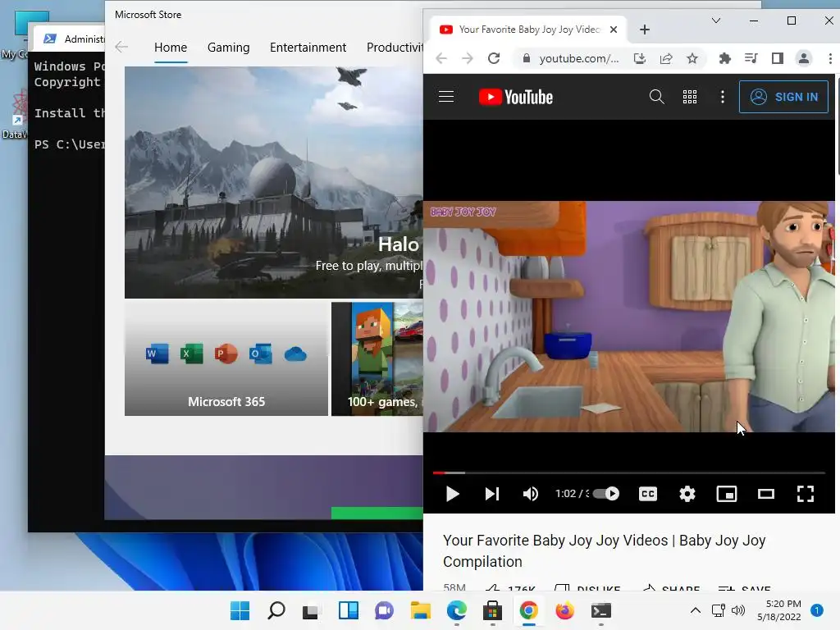The image size is (840, 630).
Task: Launch Firefox from taskbar
Action: pos(564,610)
